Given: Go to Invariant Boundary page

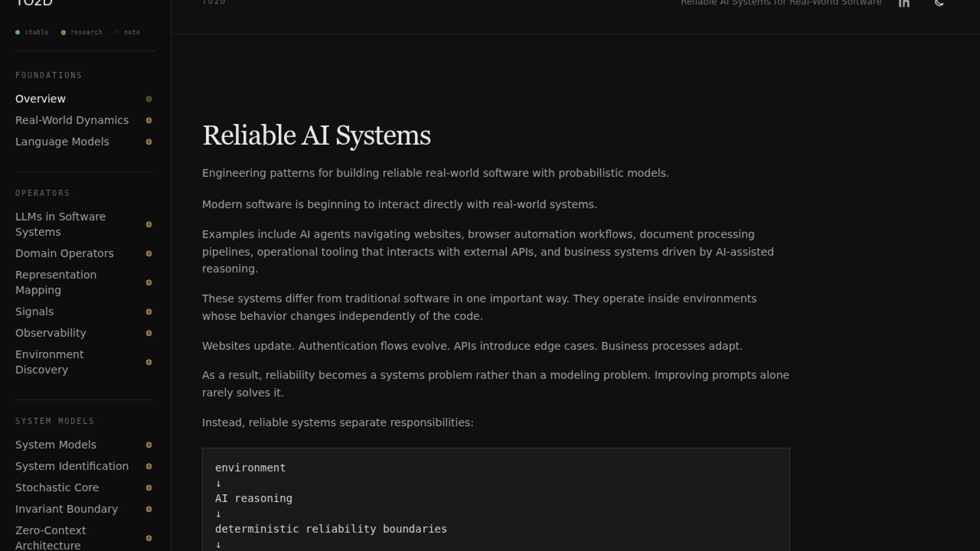Looking at the screenshot, I should point(66,509).
